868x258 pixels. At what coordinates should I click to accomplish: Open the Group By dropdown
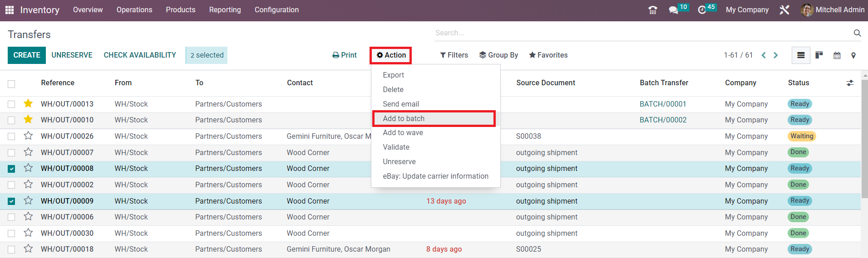coord(498,55)
